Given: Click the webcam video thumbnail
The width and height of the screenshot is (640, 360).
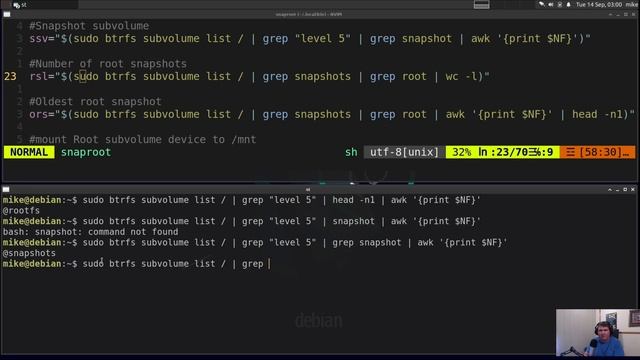Looking at the screenshot, I should 598,332.
